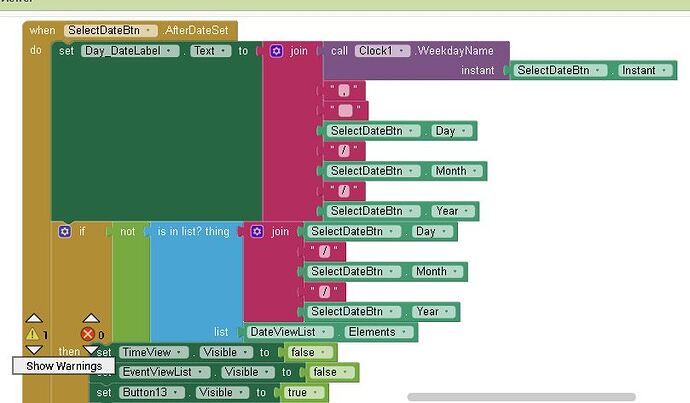Open mutator gear on top join block
Image resolution: width=690 pixels, height=403 pixels.
click(x=276, y=51)
